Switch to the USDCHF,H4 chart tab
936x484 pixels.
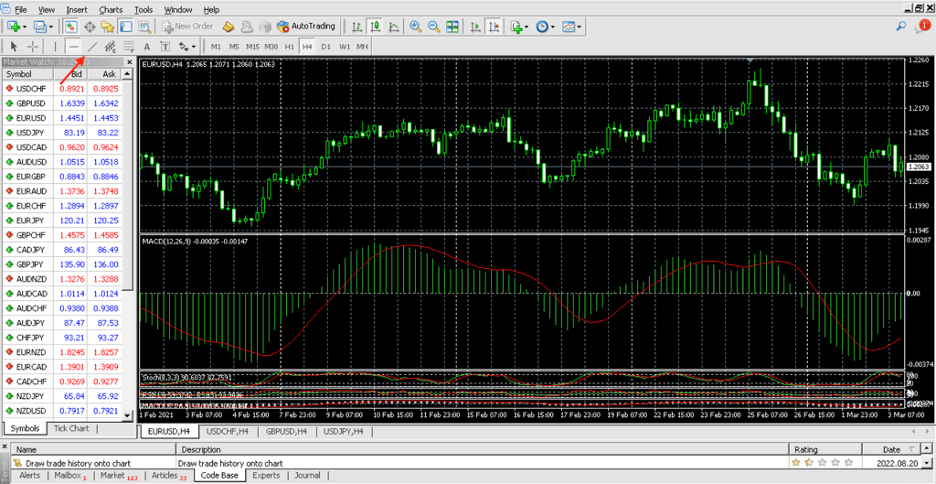(227, 431)
